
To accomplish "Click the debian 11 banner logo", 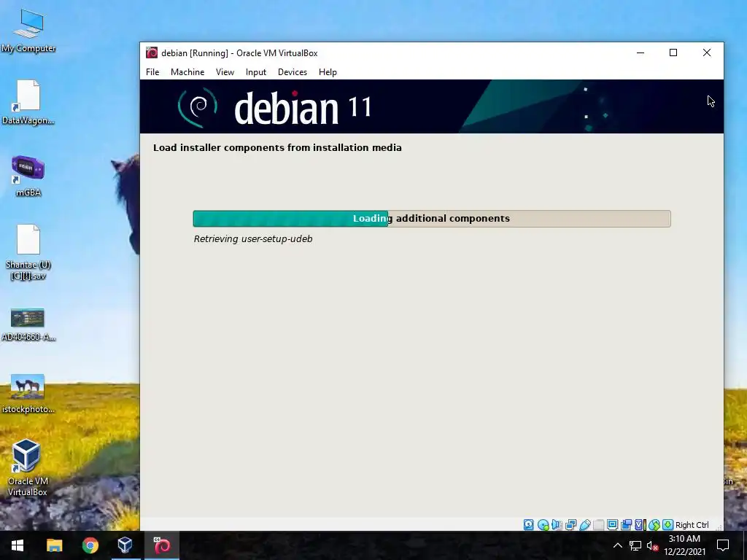I will tap(275, 108).
